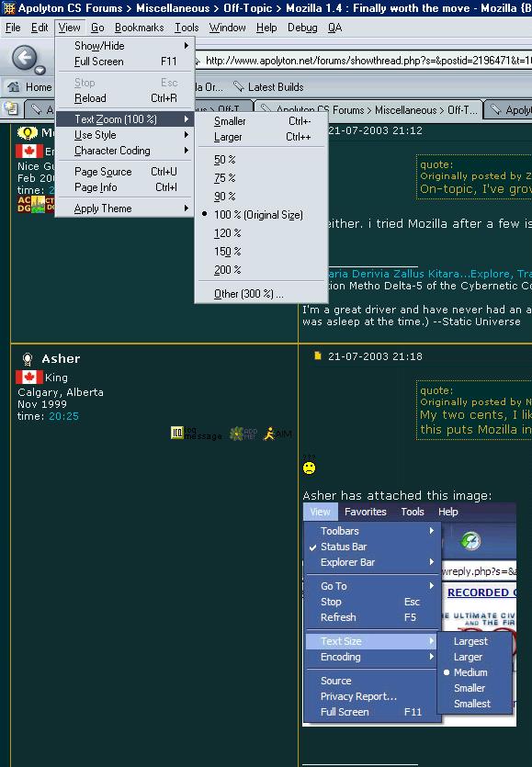Set text zoom to 90 %
This screenshot has width=532, height=767.
tap(261, 197)
